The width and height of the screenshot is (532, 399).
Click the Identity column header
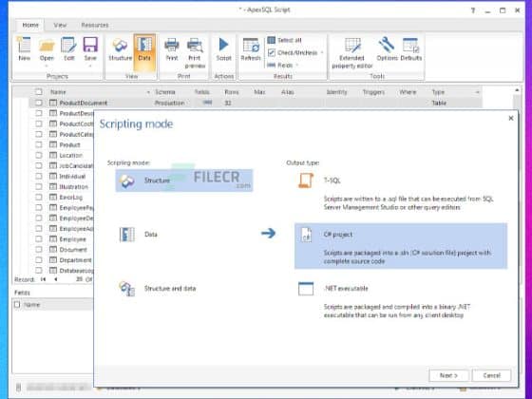tap(336, 92)
